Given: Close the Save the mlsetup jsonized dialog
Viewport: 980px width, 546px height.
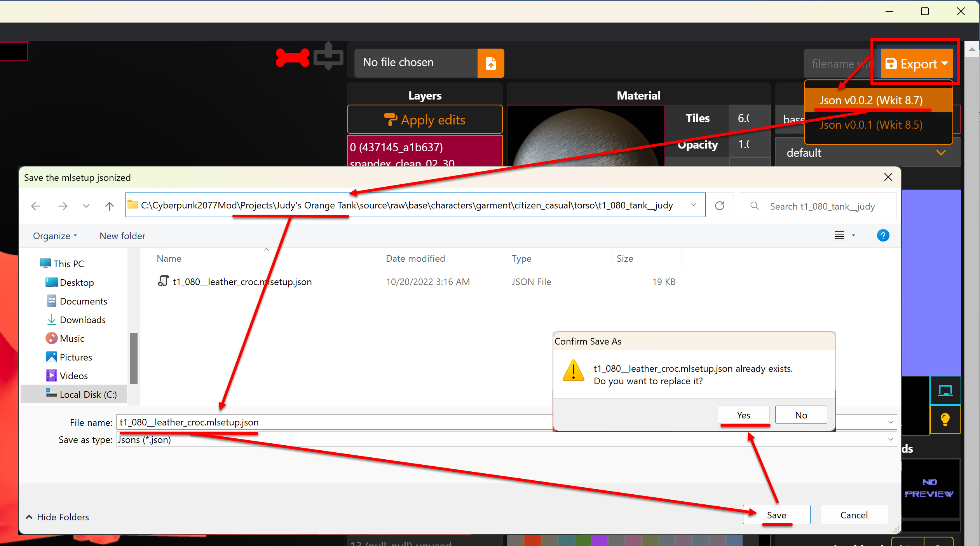Looking at the screenshot, I should tap(888, 177).
